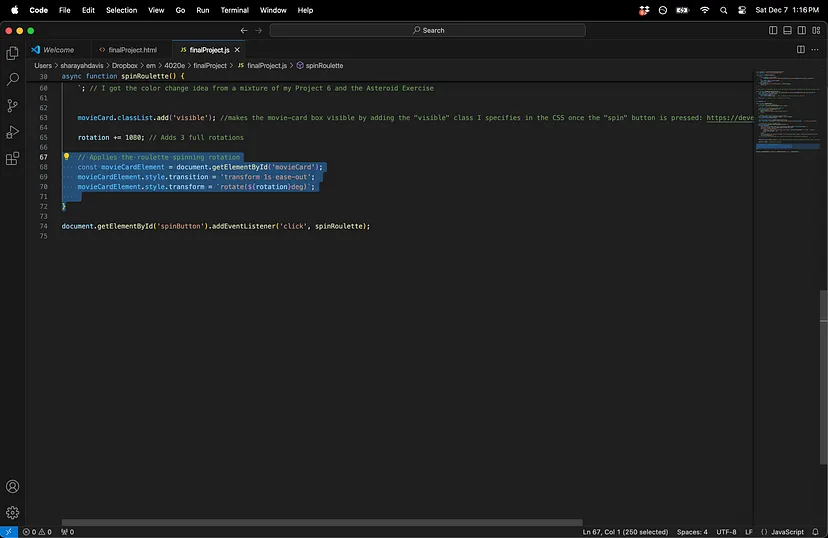Click the Search command center field
Viewport: 828px width, 538px height.
(428, 30)
